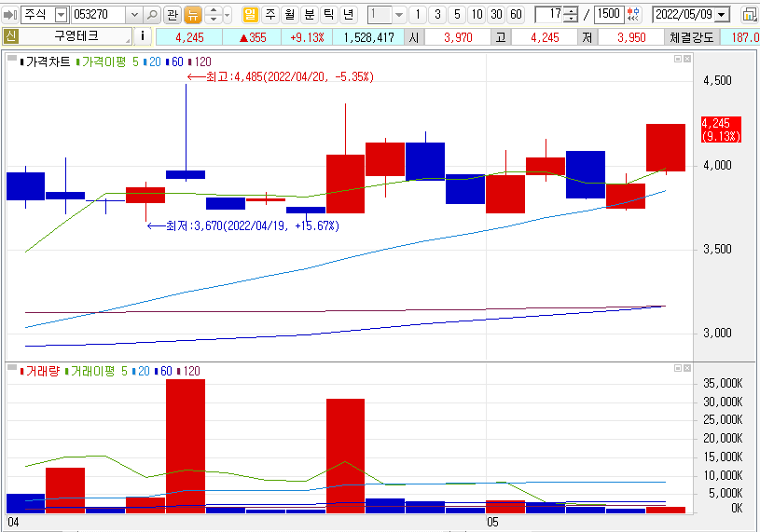
Task: Click the 30 interval preset button
Action: pyautogui.click(x=496, y=15)
